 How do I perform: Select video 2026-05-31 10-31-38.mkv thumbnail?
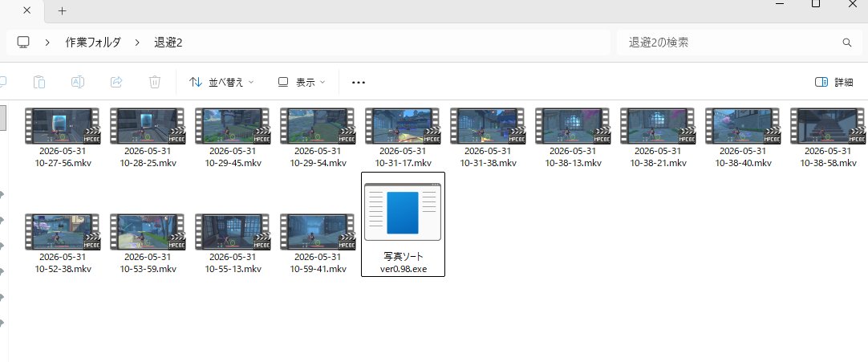(487, 126)
